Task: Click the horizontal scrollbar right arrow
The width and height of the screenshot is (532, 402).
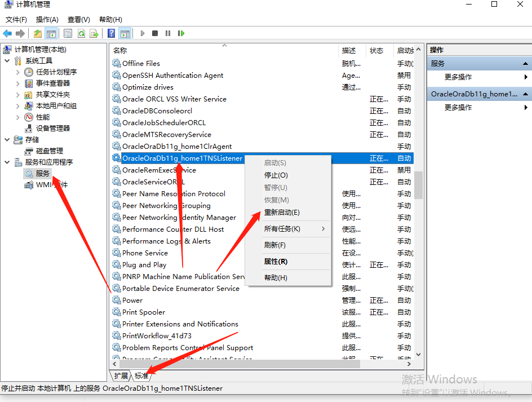Action: [x=409, y=364]
